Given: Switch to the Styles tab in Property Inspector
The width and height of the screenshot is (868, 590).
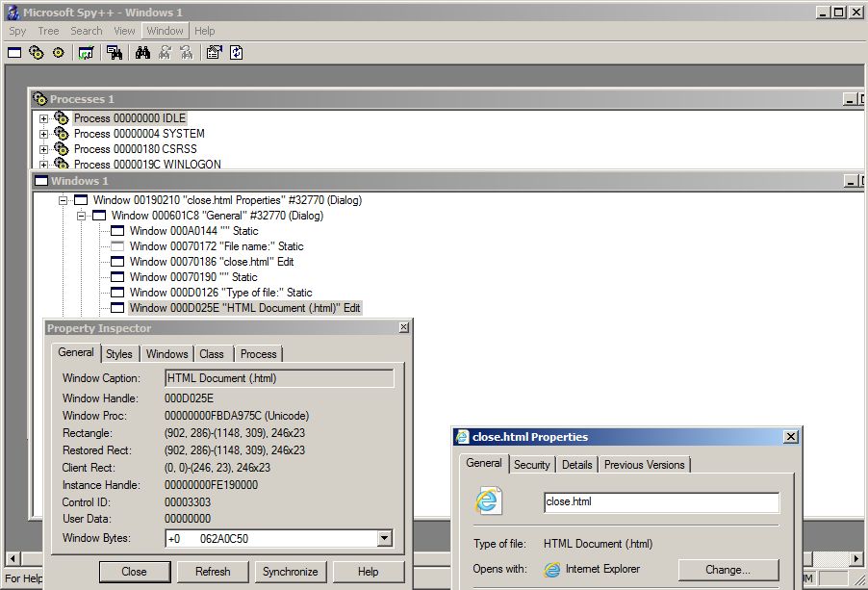Looking at the screenshot, I should tap(119, 354).
